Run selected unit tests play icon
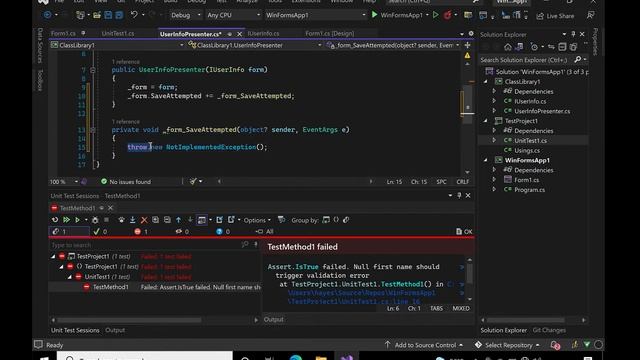 (77, 220)
